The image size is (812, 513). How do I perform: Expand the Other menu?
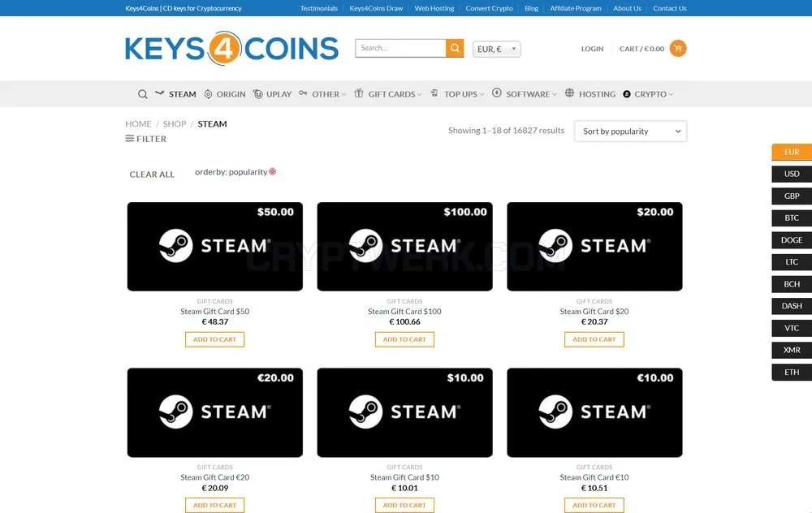click(x=329, y=94)
